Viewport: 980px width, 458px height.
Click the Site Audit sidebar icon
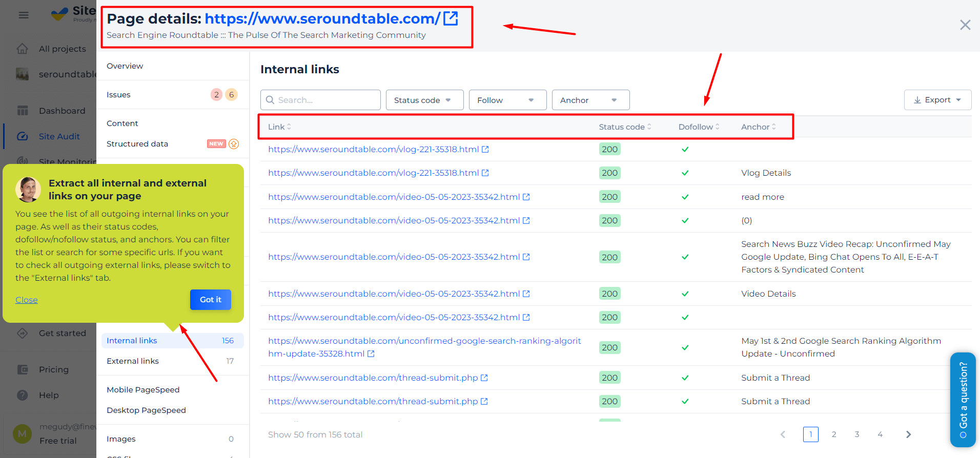click(x=23, y=136)
